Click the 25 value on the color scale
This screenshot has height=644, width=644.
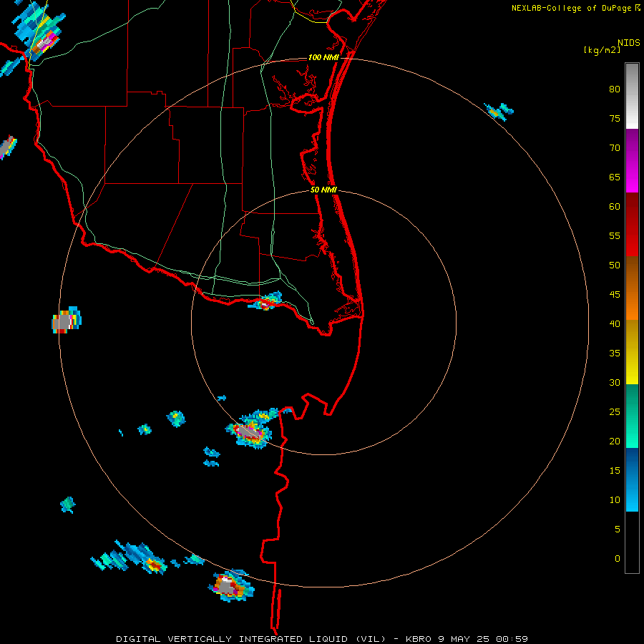coord(615,412)
